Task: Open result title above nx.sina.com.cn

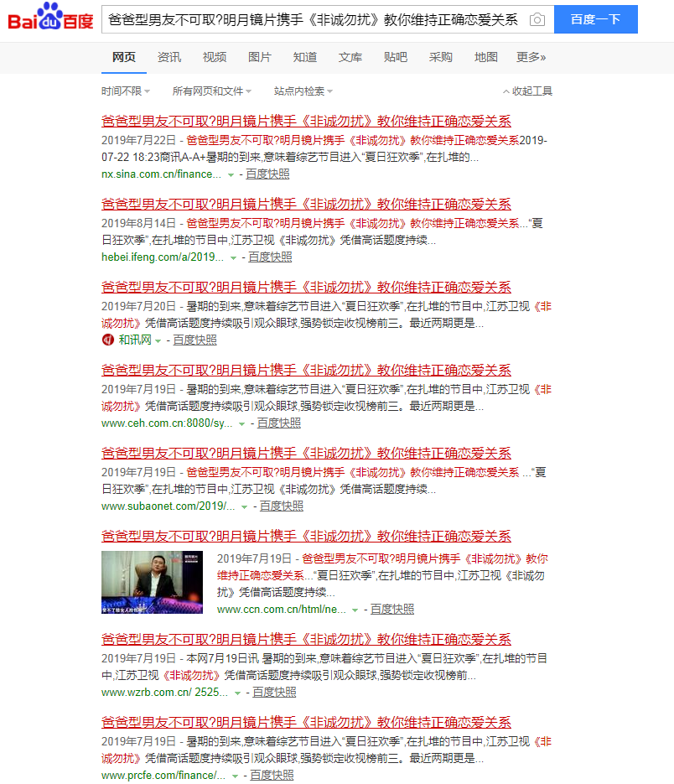Action: [x=306, y=121]
